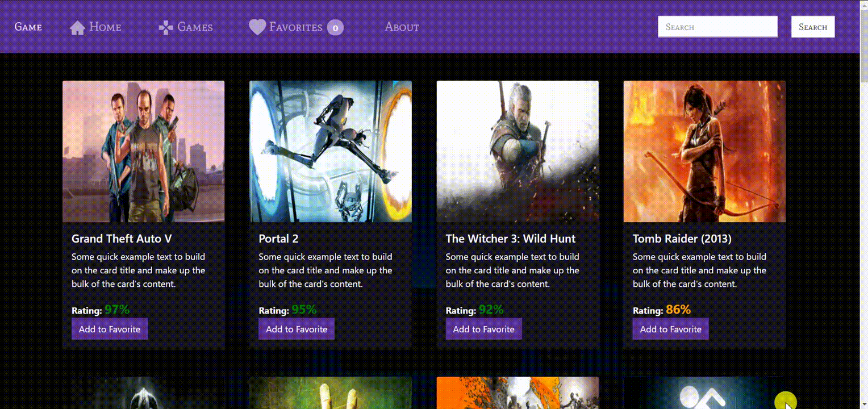This screenshot has height=409, width=868.
Task: Focus the Search input field
Action: (717, 27)
